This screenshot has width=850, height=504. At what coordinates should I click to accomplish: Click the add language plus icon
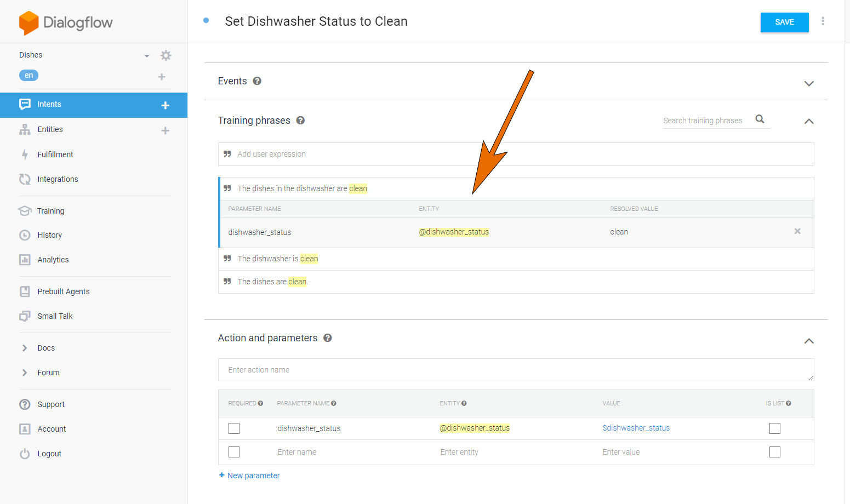(162, 77)
